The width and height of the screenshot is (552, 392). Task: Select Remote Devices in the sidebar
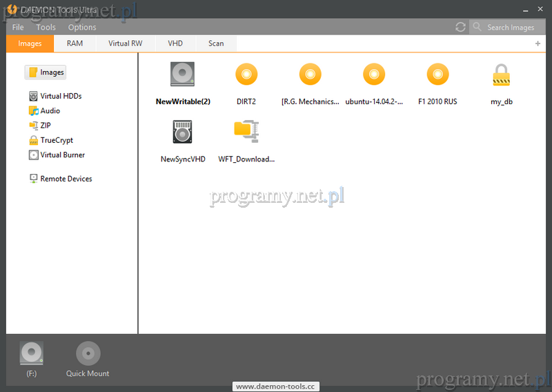(66, 179)
